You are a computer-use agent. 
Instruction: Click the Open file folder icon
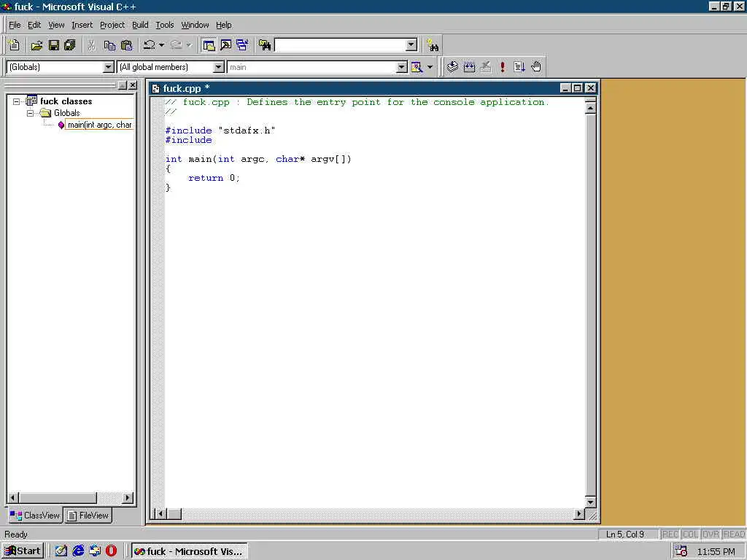[36, 45]
